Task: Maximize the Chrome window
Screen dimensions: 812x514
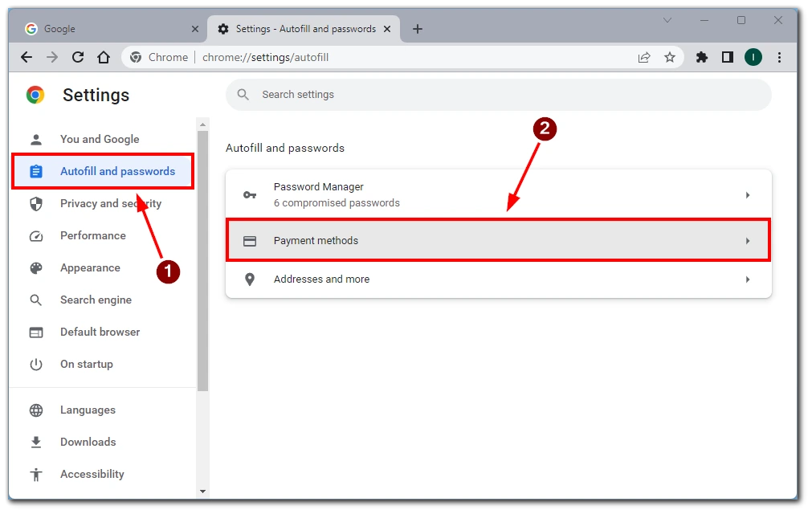Action: tap(741, 20)
